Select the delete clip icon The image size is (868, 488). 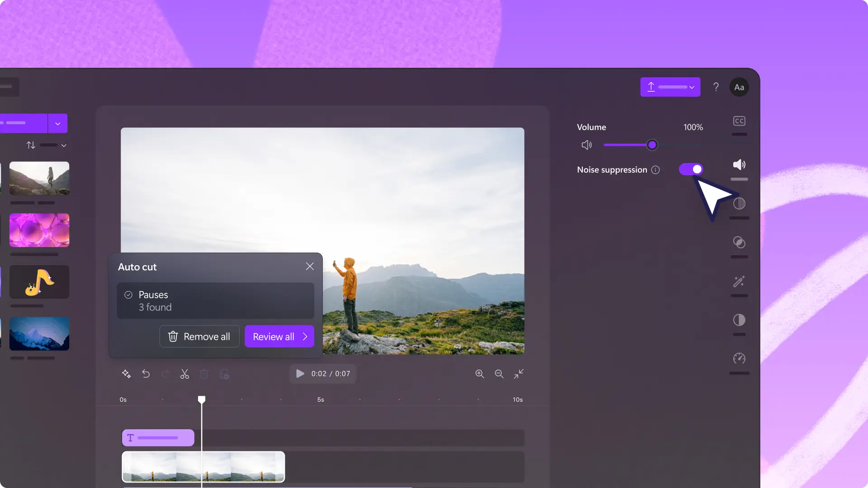[x=204, y=374]
